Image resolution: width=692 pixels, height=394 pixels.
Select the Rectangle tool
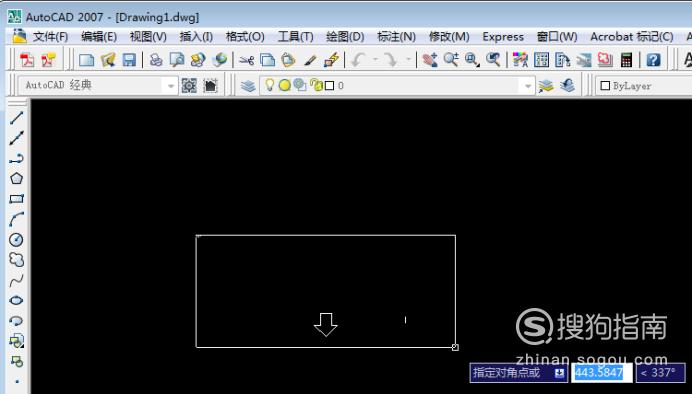[16, 199]
